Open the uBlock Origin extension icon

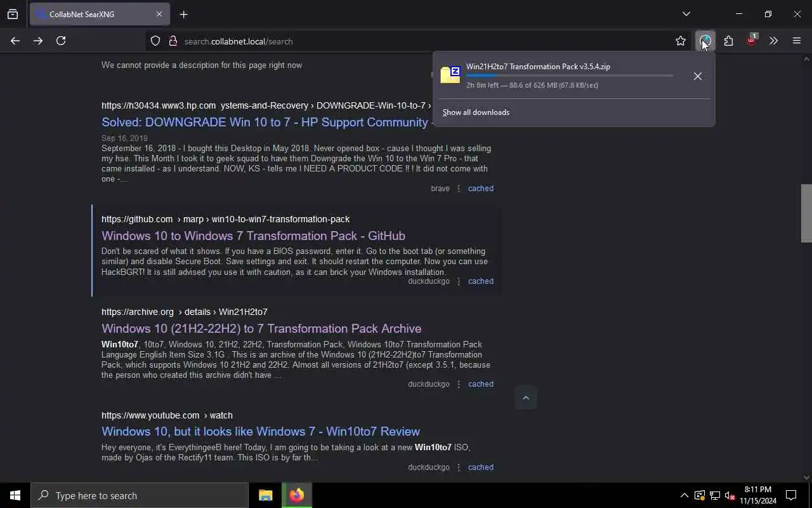tap(752, 41)
